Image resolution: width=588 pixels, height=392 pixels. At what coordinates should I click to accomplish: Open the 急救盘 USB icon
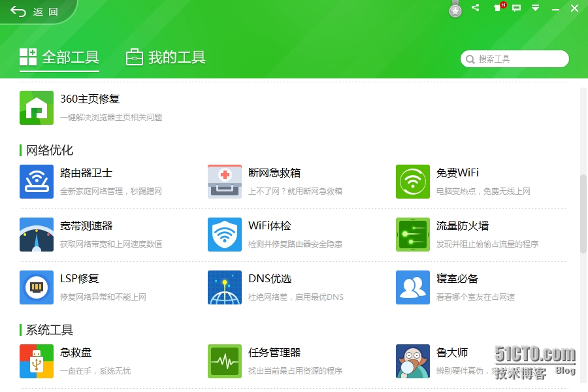(37, 361)
